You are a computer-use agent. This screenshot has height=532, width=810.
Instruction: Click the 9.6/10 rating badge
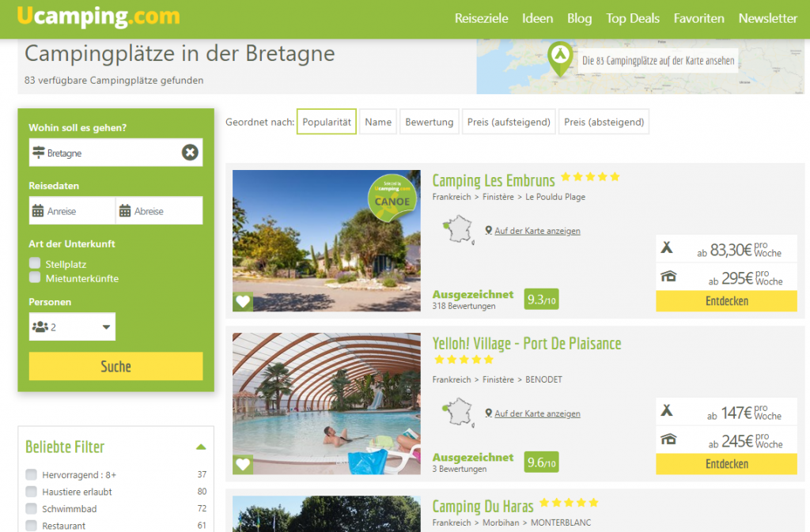tap(541, 462)
